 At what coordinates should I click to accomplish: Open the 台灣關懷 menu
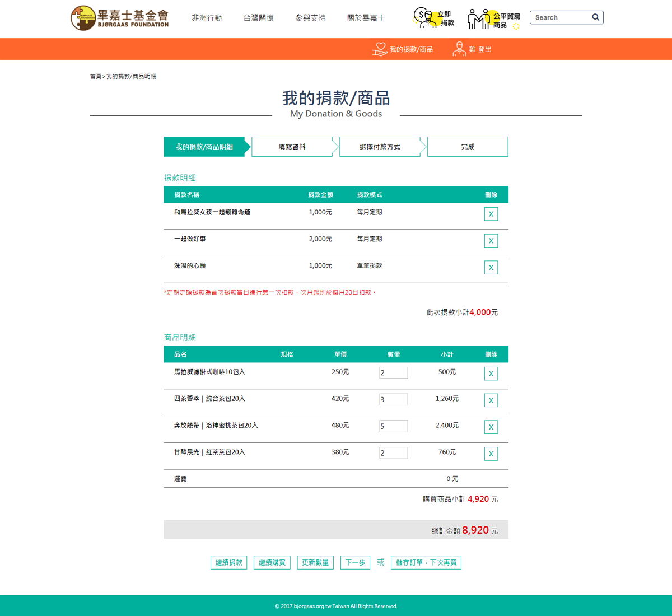click(x=258, y=18)
